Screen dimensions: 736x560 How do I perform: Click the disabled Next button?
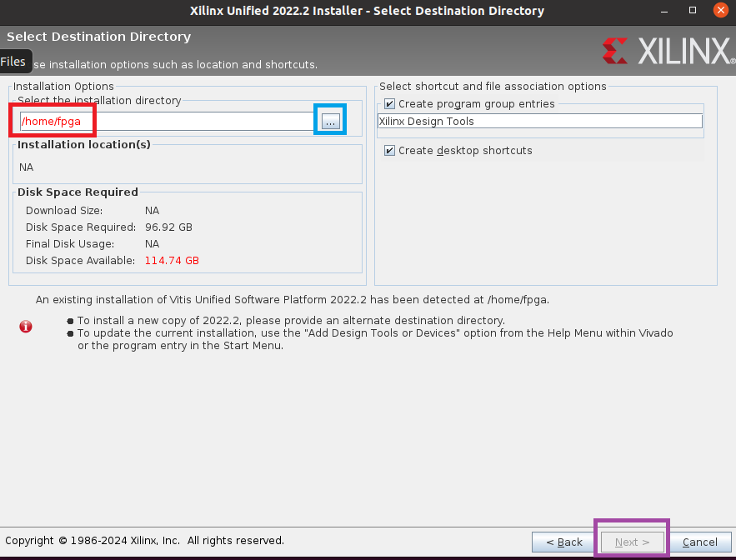(x=632, y=542)
